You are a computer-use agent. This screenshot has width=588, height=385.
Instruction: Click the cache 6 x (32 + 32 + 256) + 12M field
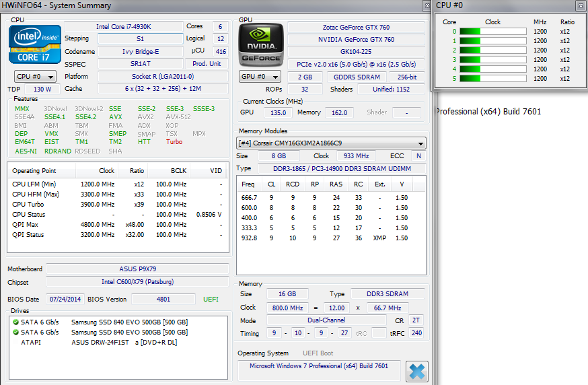pyautogui.click(x=163, y=89)
